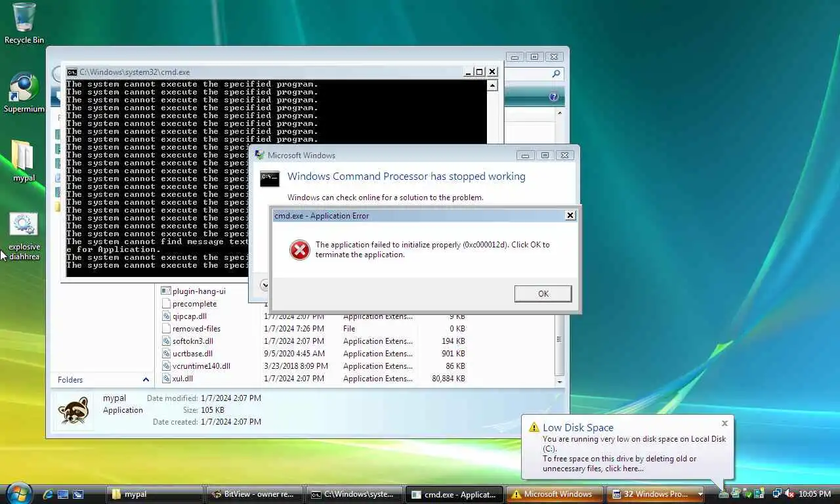Open the cmd.exe window system menu icon

pos(72,72)
